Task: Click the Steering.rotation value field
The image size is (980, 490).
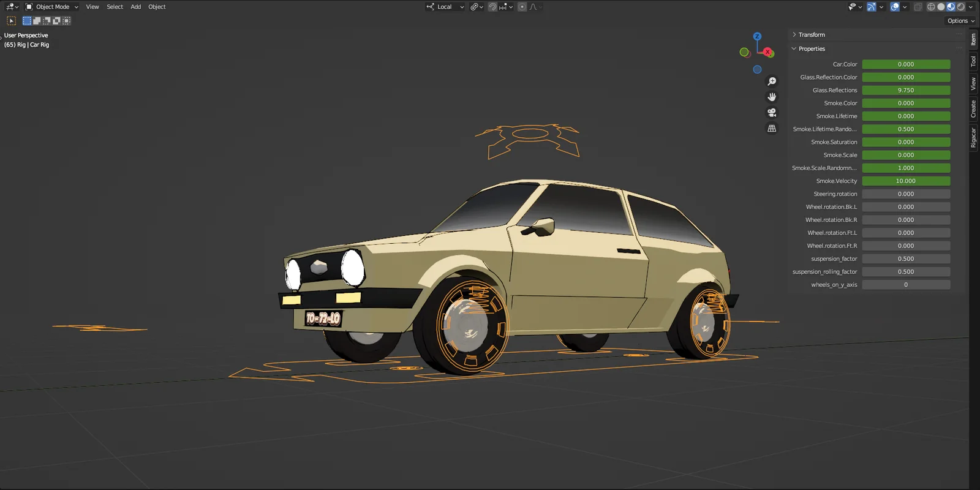Action: (x=906, y=194)
